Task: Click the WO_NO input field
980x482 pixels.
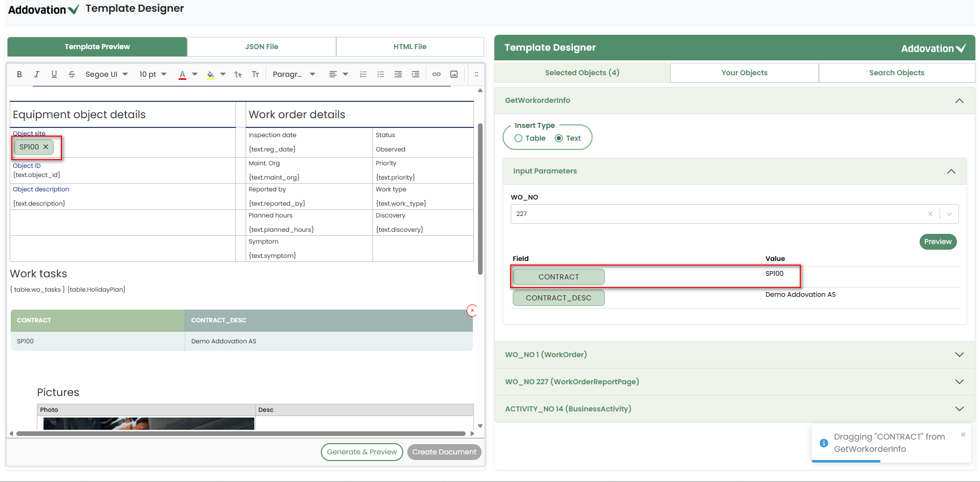Action: coord(716,214)
